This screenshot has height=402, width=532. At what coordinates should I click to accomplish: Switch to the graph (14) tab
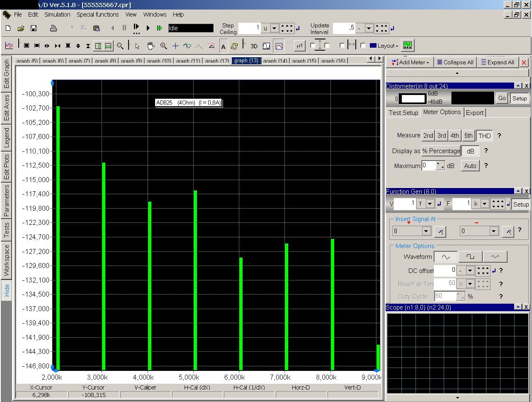(x=275, y=61)
